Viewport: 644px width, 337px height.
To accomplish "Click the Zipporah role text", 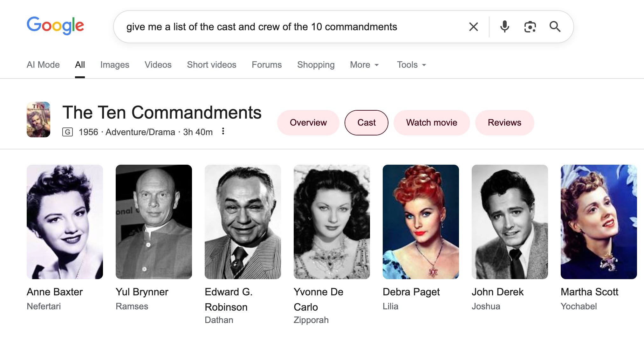I will 311,320.
